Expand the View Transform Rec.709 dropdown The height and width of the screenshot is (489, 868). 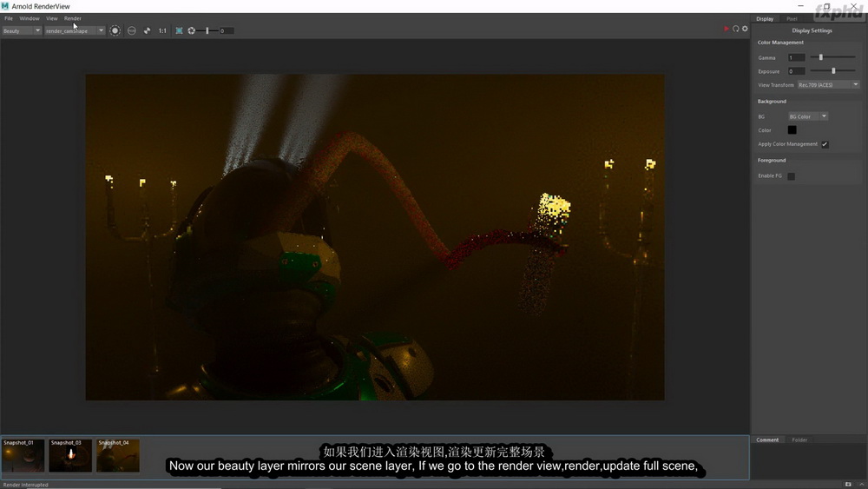tap(828, 85)
